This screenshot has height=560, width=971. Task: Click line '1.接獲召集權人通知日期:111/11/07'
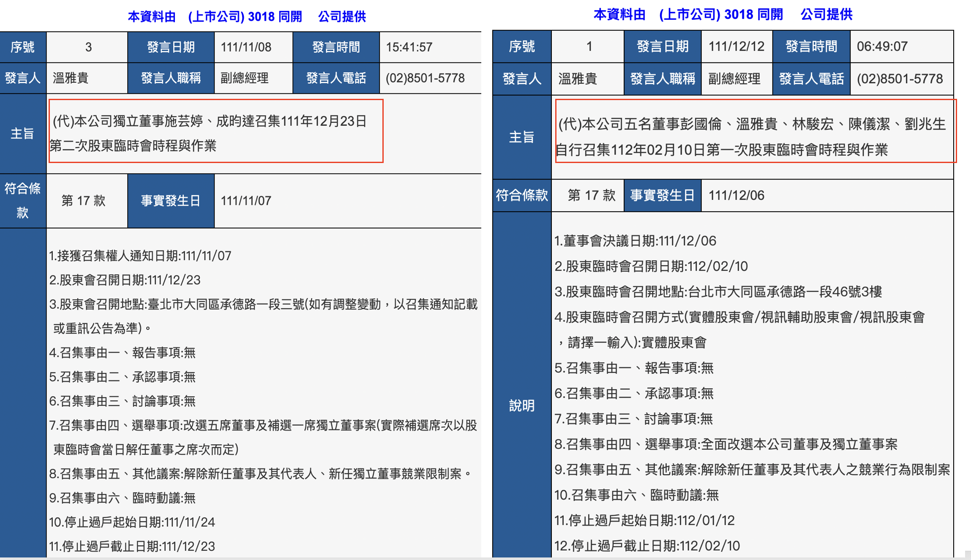[x=140, y=256]
